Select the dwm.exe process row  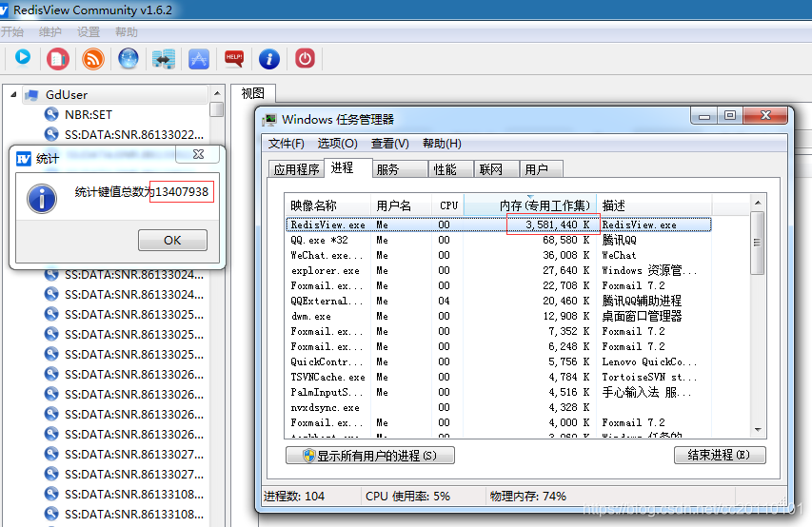(498, 317)
